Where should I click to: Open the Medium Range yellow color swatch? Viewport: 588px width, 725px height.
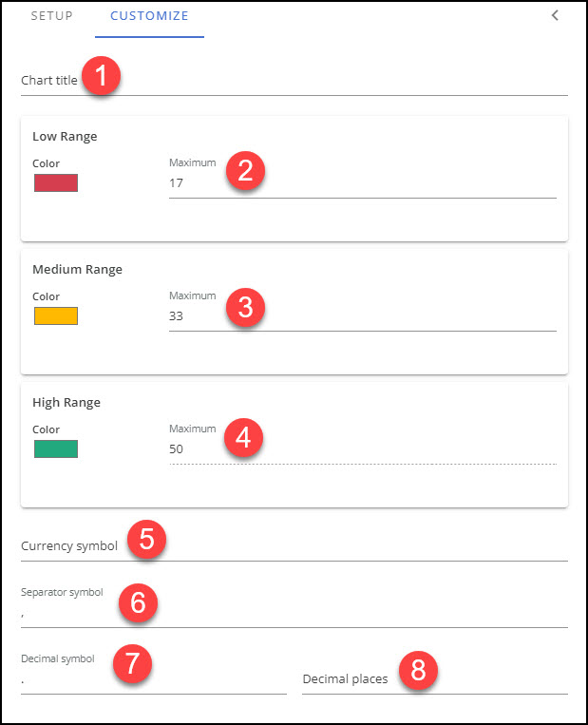click(56, 316)
